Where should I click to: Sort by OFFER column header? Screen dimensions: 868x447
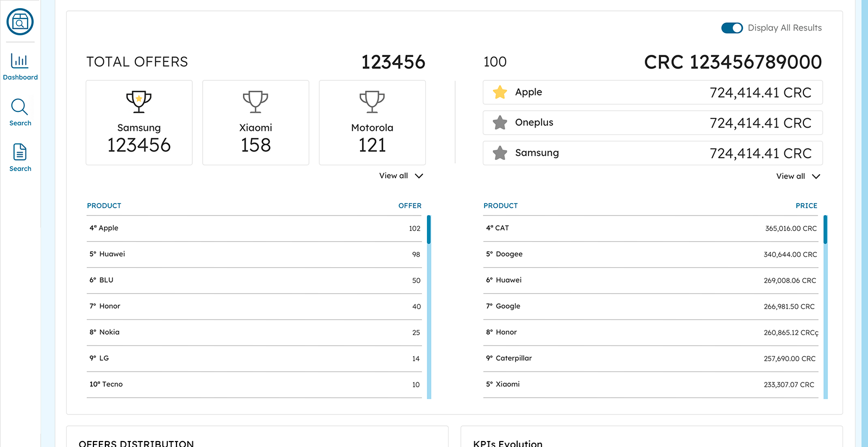pos(410,205)
